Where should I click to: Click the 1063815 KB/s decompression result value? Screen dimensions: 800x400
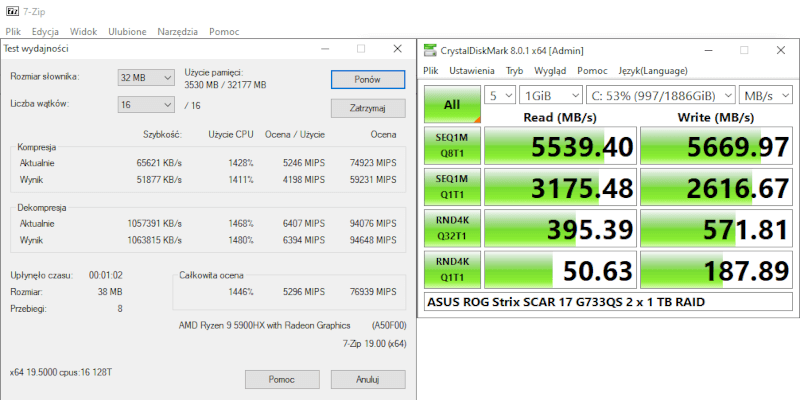point(155,240)
